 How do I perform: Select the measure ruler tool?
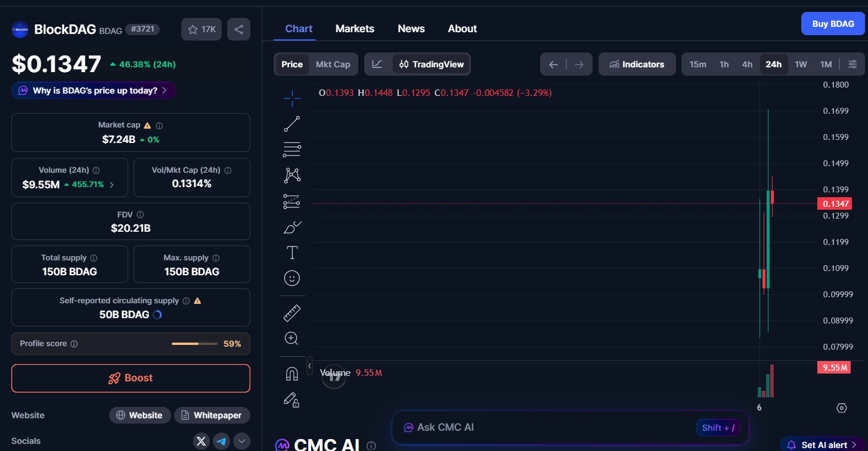pos(292,312)
